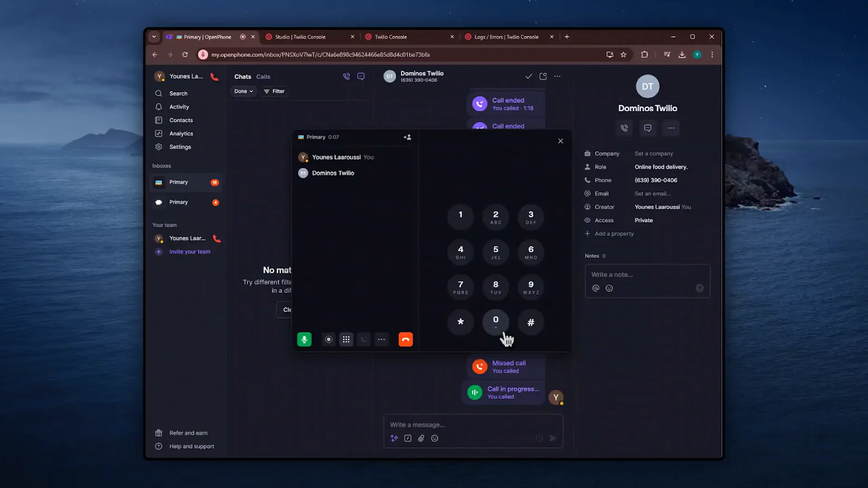
Task: Insert mention in note
Action: (x=596, y=288)
